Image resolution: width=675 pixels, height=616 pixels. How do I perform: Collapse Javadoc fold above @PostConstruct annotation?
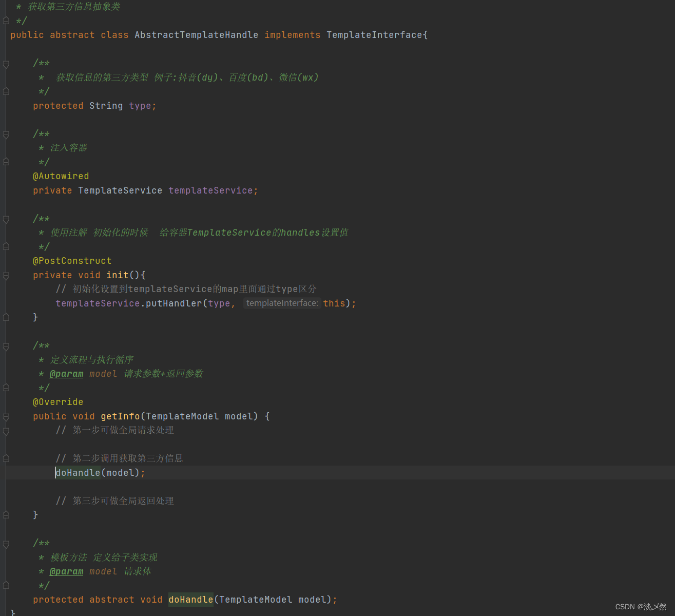pyautogui.click(x=6, y=219)
